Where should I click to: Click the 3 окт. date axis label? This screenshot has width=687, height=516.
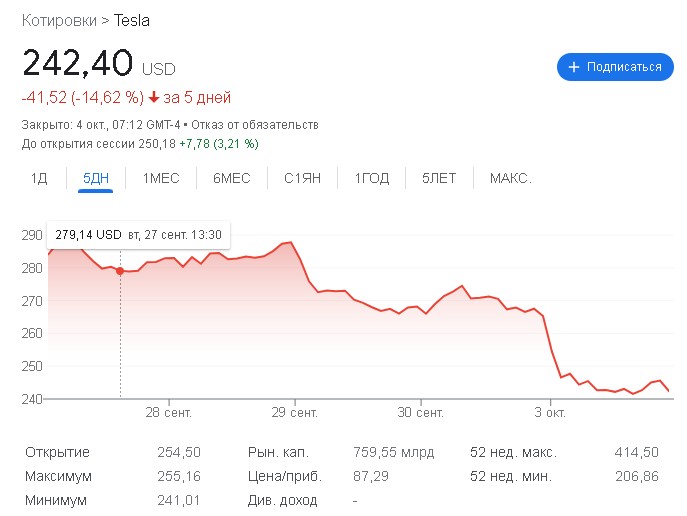550,412
